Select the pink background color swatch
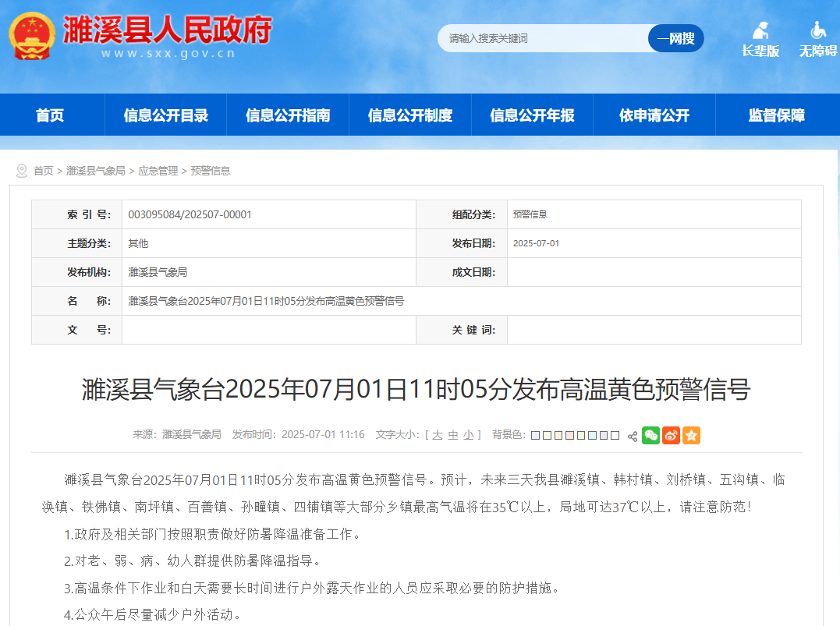This screenshot has width=840, height=626. pyautogui.click(x=570, y=435)
